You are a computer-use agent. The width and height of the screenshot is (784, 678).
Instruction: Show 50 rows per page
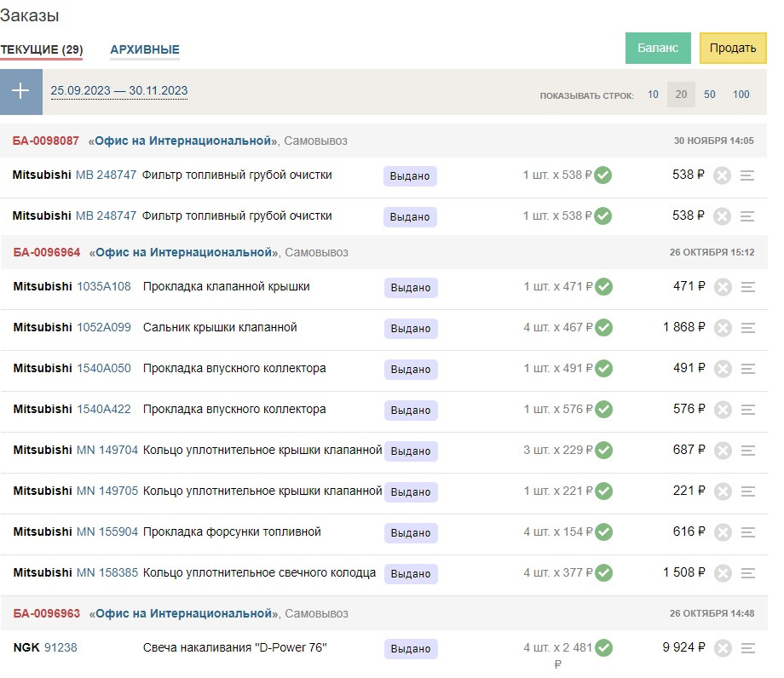[x=710, y=95]
